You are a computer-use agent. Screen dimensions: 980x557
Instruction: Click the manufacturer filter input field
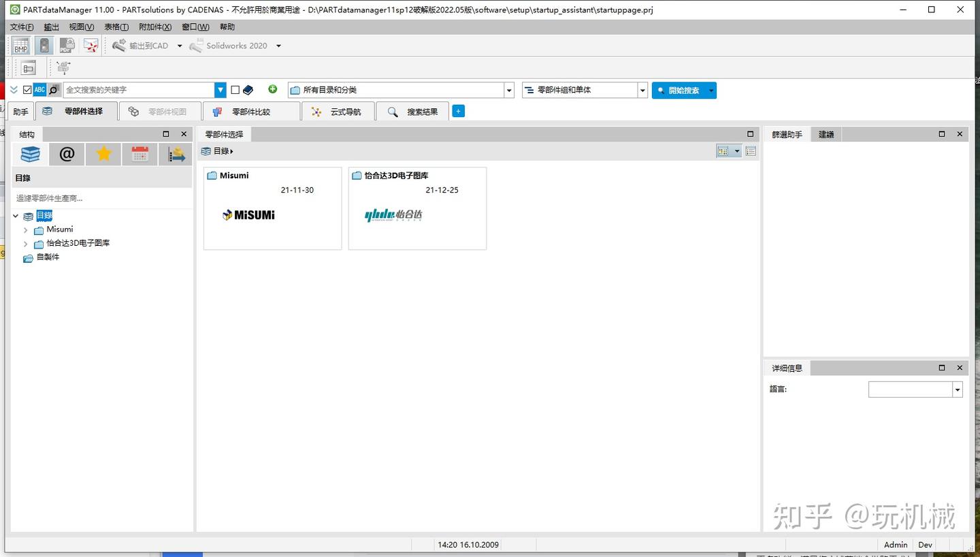pos(102,198)
